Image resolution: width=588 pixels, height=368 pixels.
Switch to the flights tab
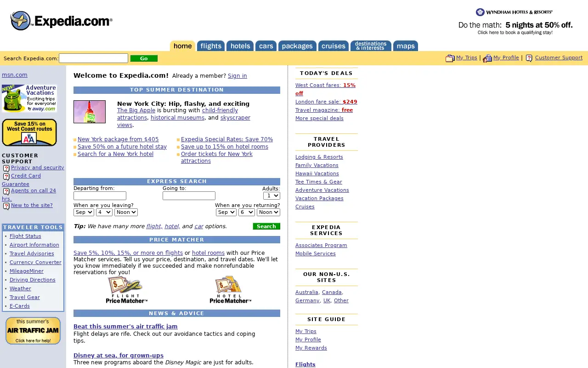[211, 46]
